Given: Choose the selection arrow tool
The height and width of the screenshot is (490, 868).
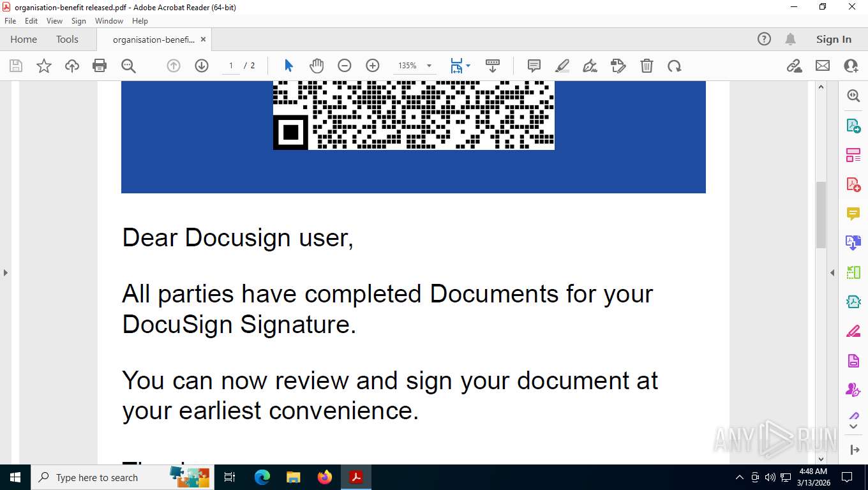Looking at the screenshot, I should (288, 66).
